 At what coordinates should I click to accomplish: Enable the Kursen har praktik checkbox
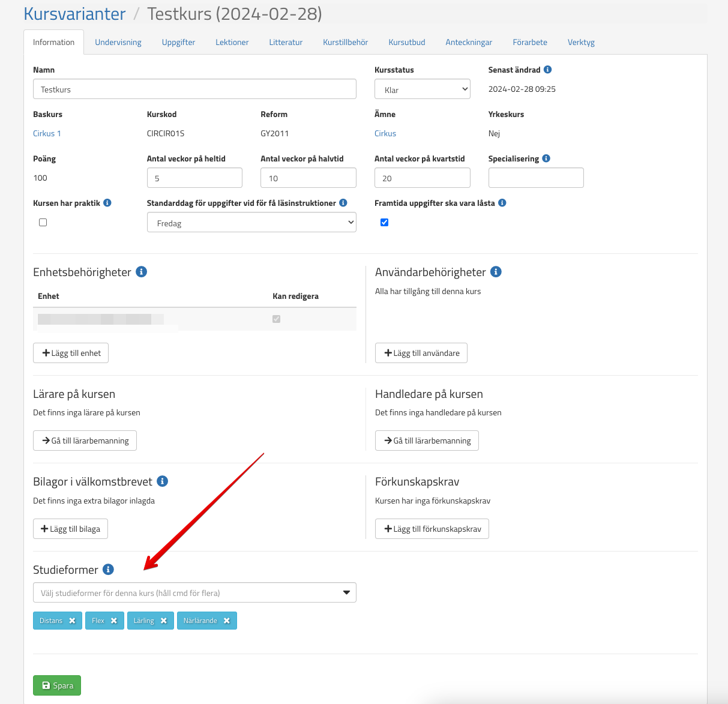[43, 223]
